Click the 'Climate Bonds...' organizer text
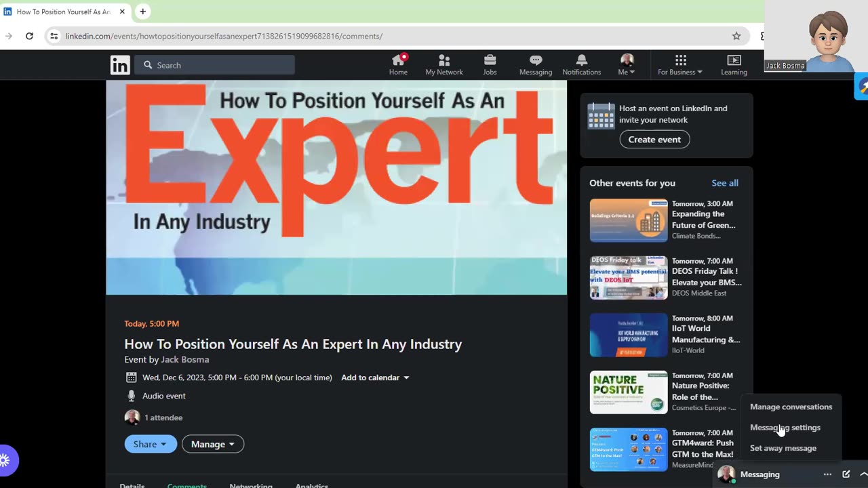The image size is (868, 488). point(696,236)
